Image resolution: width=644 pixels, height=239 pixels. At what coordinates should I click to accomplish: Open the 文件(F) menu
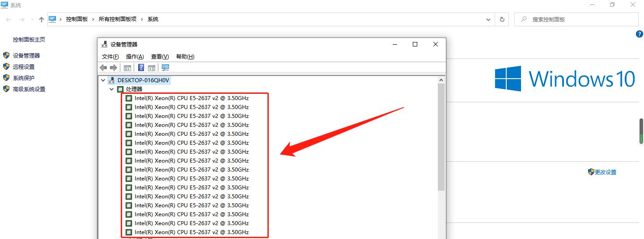tap(110, 57)
